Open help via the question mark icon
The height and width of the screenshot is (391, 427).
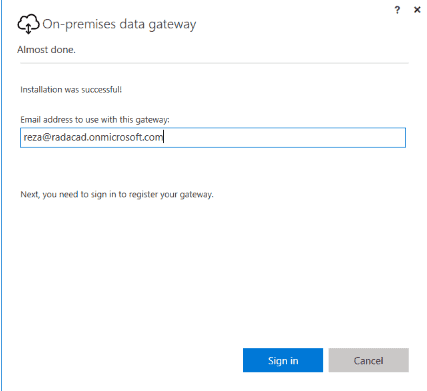tap(397, 10)
